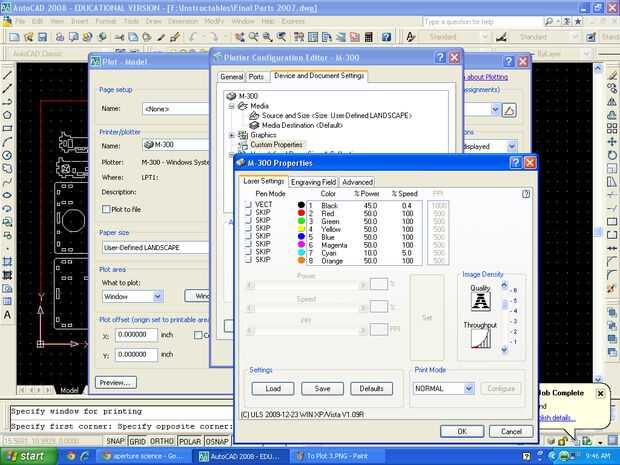Select the Mirror modify tool
620x465 pixels.
[612, 102]
